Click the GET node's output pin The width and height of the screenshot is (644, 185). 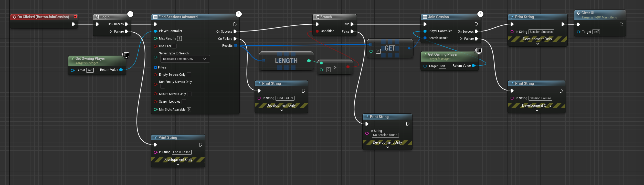[x=409, y=48]
